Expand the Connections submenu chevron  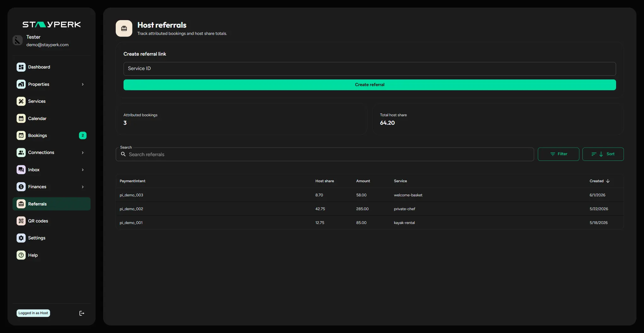[83, 152]
